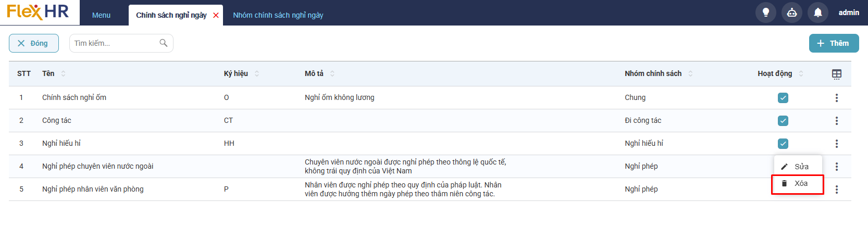Open the admin user menu
Image resolution: width=868 pixels, height=239 pixels.
point(849,12)
